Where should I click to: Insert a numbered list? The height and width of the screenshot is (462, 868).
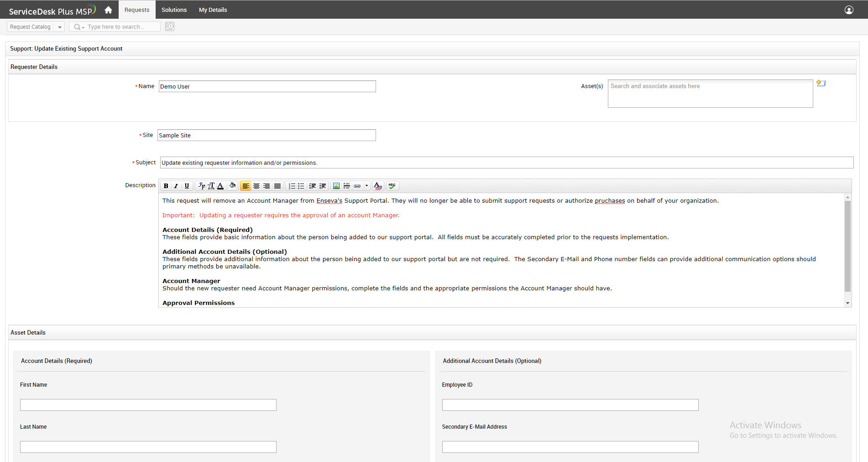point(292,186)
